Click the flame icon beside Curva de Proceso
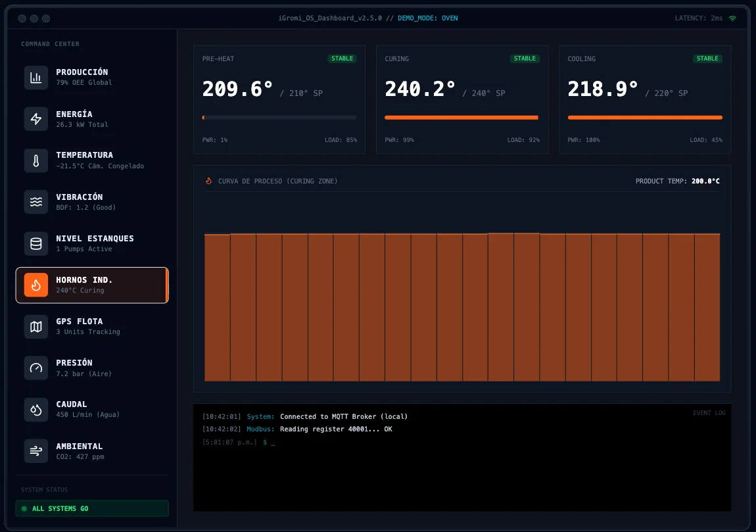This screenshot has height=532, width=756. tap(209, 181)
